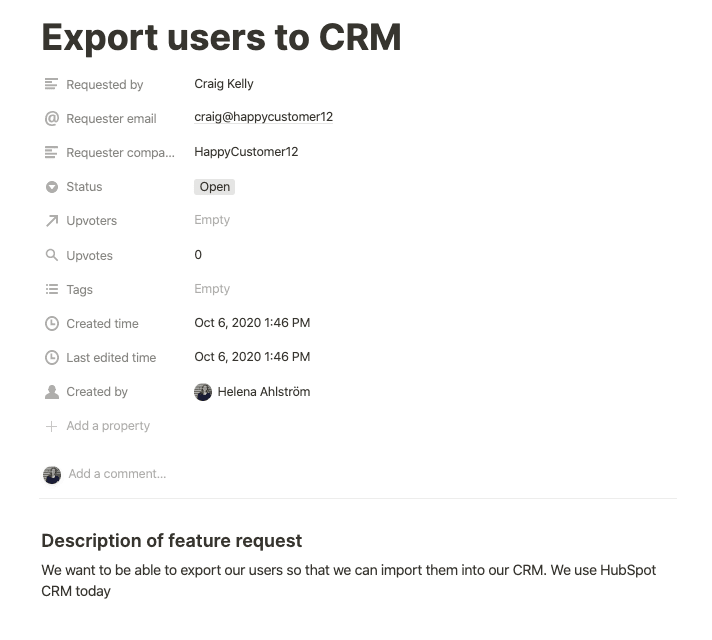This screenshot has width=712, height=640.
Task: Open the empty Upvoters relation field
Action: tap(212, 220)
